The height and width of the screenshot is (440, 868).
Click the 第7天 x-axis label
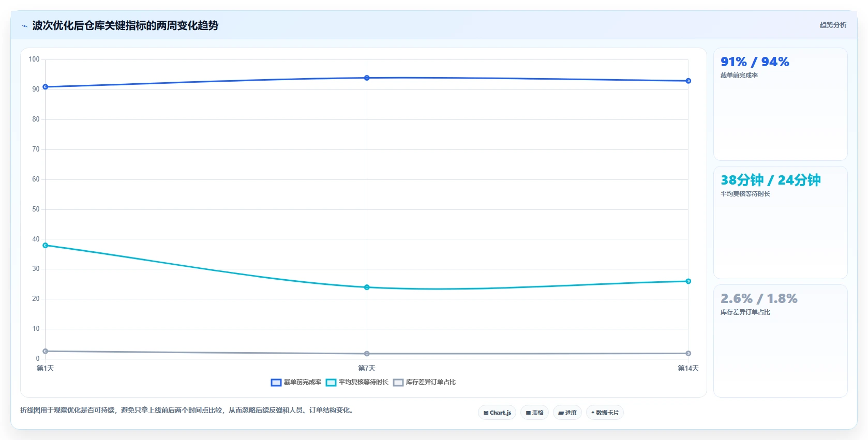[x=367, y=368]
